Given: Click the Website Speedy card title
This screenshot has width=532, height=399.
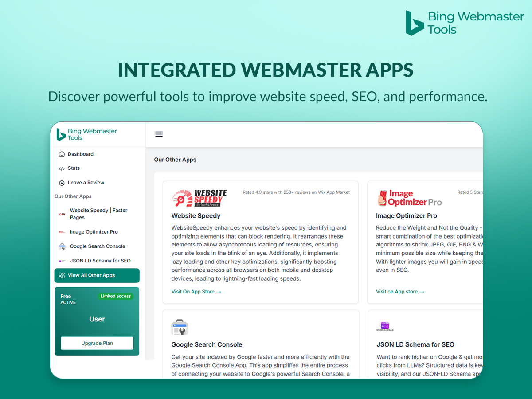Looking at the screenshot, I should [x=196, y=216].
